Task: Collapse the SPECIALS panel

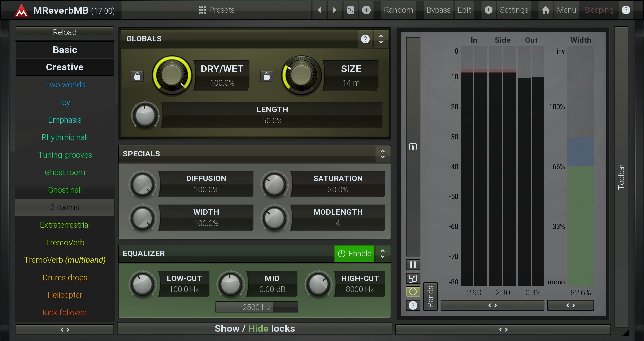Action: pyautogui.click(x=382, y=154)
